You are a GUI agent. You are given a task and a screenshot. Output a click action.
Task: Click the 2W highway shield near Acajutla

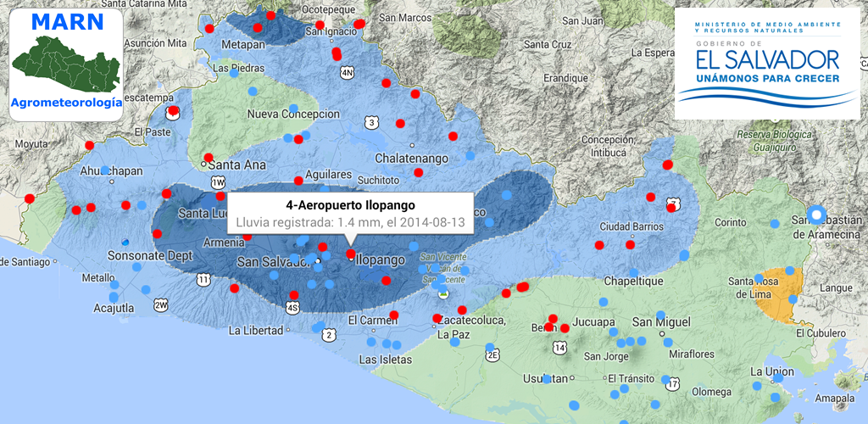(x=160, y=305)
